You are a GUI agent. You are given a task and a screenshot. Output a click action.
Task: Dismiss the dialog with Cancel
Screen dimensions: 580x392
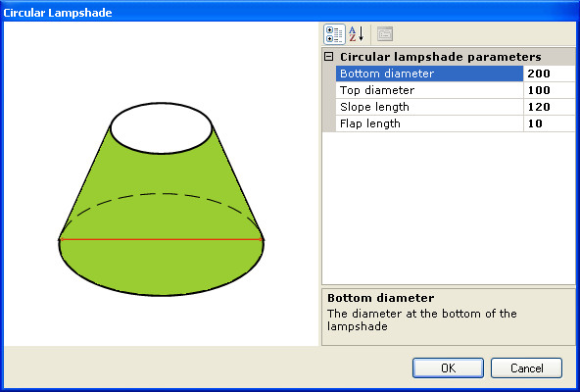coord(526,367)
